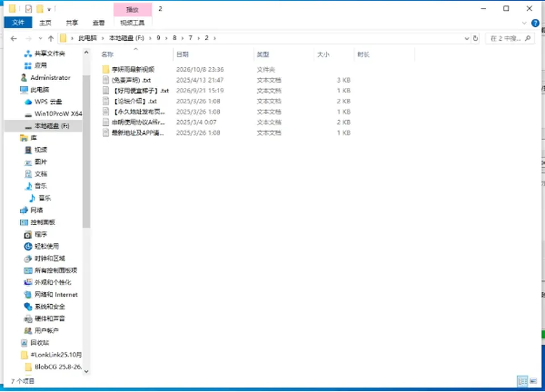Open the recent locations dropdown arrow
The width and height of the screenshot is (545, 392).
[x=40, y=38]
